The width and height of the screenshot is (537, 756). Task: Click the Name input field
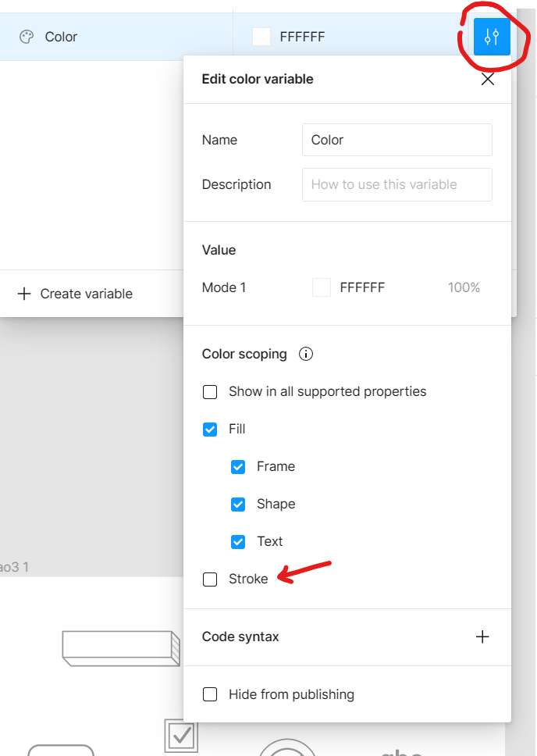pyautogui.click(x=397, y=140)
